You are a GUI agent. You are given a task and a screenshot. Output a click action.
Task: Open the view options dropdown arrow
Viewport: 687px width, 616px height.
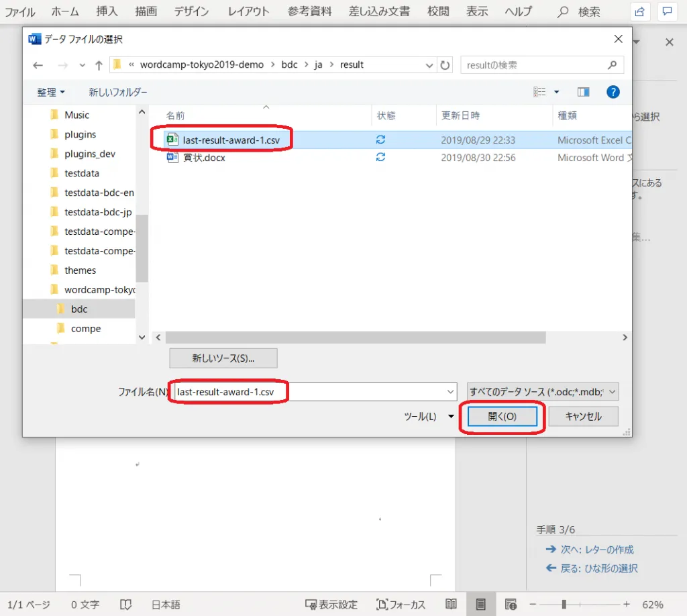tap(556, 92)
